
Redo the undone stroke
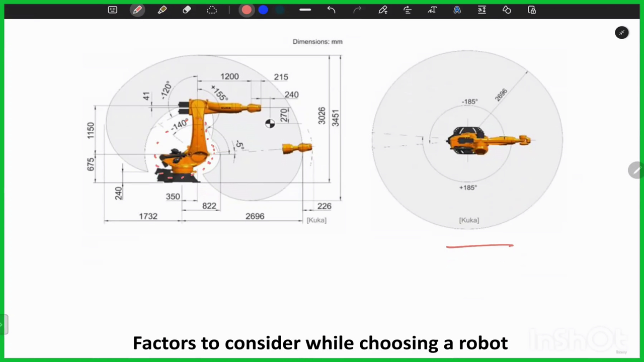(357, 10)
